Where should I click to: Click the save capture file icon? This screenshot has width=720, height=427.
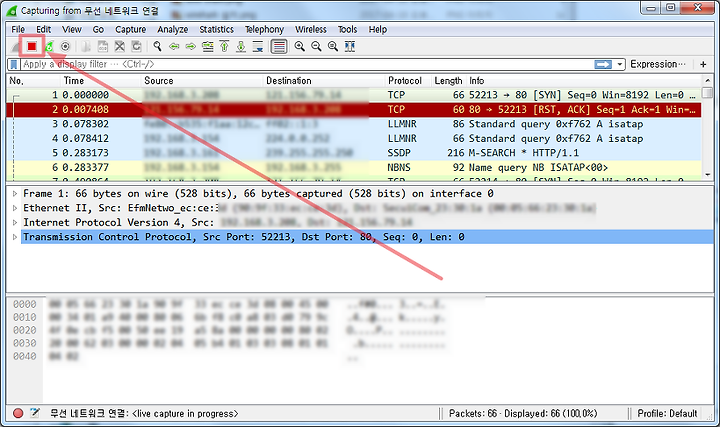pyautogui.click(x=103, y=46)
